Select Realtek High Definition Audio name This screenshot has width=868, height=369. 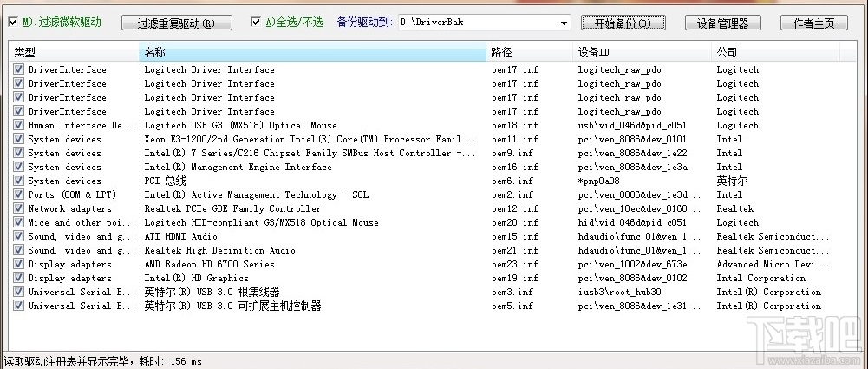[219, 250]
